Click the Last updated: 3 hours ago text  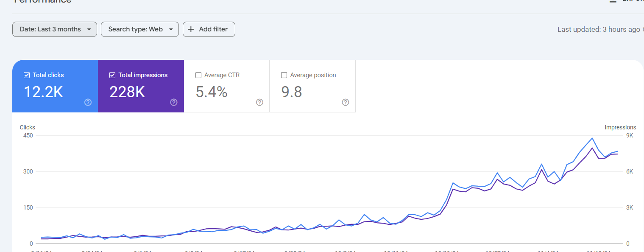tap(598, 29)
